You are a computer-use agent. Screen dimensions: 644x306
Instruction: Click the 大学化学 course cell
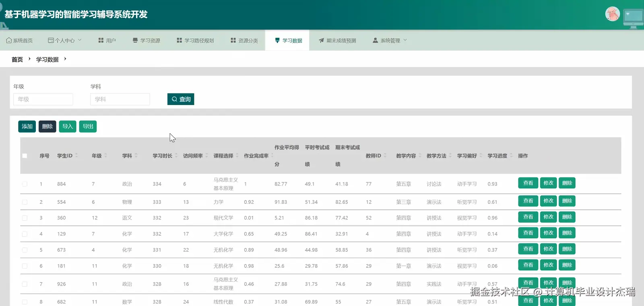point(223,234)
